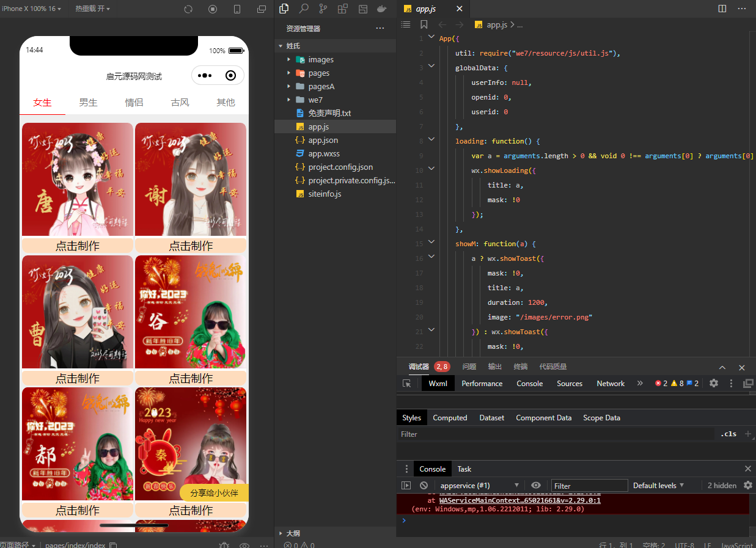The height and width of the screenshot is (548, 756).
Task: Activate the element inspector picker icon
Action: click(x=407, y=384)
